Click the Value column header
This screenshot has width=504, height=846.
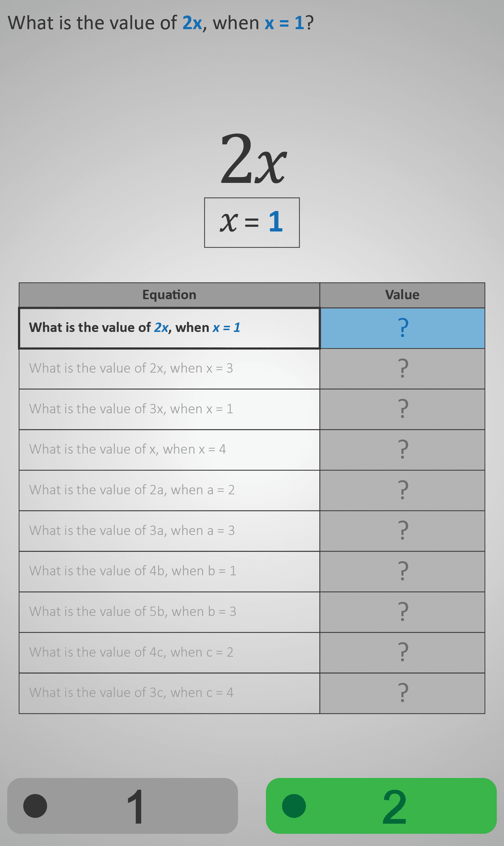[x=402, y=294]
